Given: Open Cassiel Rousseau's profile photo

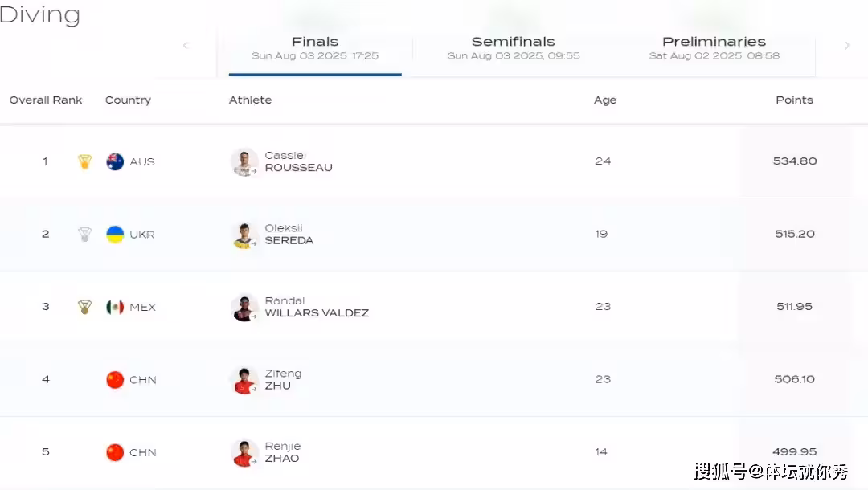Looking at the screenshot, I should [244, 161].
